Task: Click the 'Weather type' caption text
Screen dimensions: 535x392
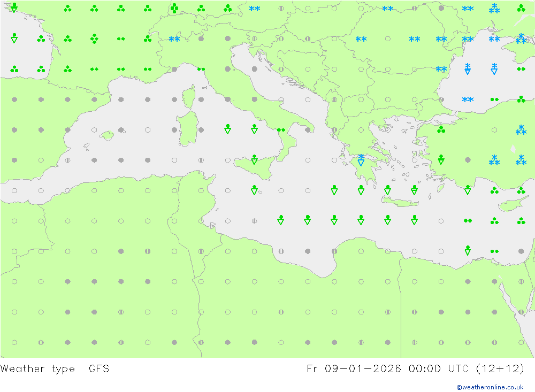Action: tap(37, 369)
